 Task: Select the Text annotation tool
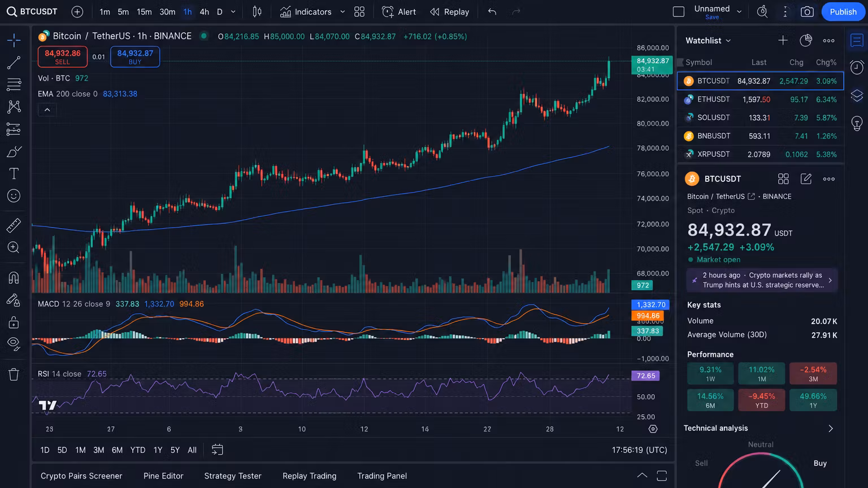coord(14,173)
